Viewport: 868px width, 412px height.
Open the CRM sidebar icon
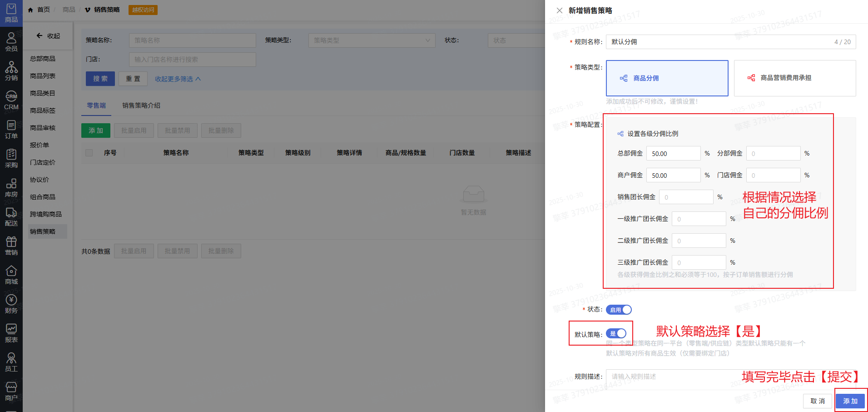(11, 100)
